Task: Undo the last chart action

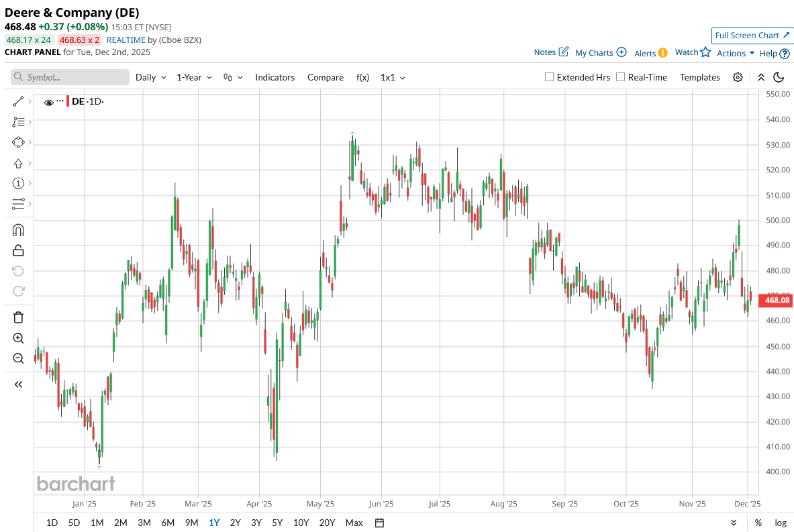Action: point(18,271)
